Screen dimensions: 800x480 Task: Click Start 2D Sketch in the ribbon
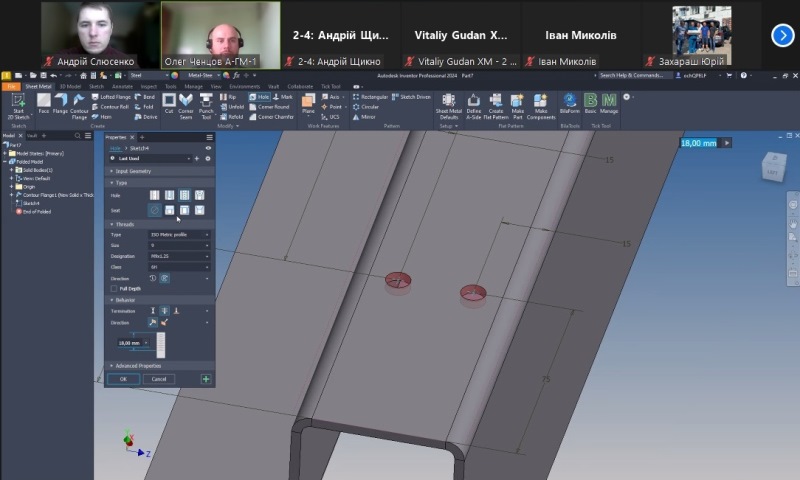click(x=17, y=103)
